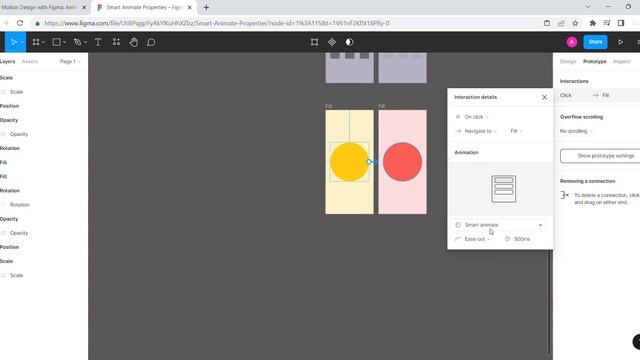Image resolution: width=640 pixels, height=360 pixels.
Task: Open the No scrolling dropdown
Action: [576, 131]
